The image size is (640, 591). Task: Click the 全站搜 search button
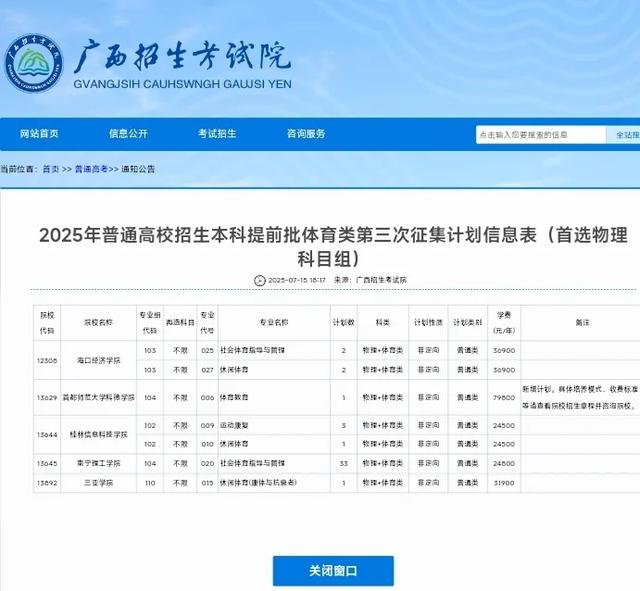623,135
